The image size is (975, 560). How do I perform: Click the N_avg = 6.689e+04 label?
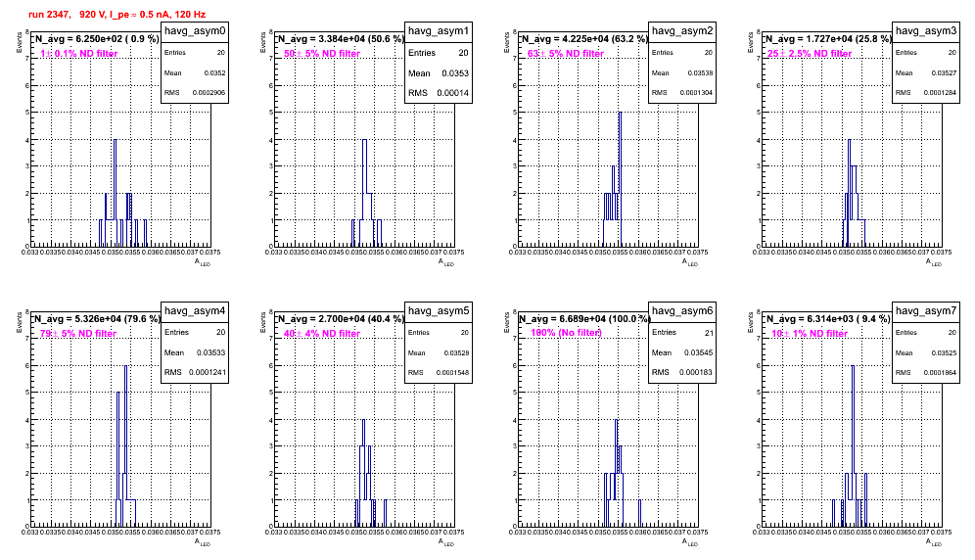tap(584, 318)
